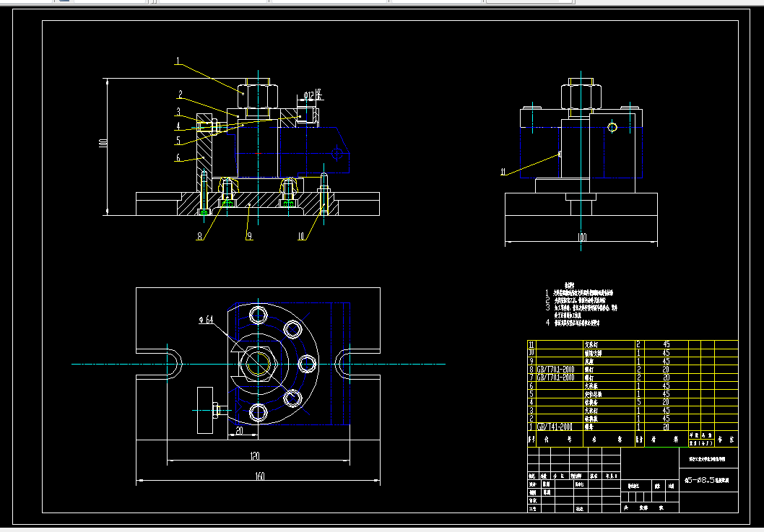Select GB/T701-2000 in parts list row 7
764x532 pixels.
555,378
